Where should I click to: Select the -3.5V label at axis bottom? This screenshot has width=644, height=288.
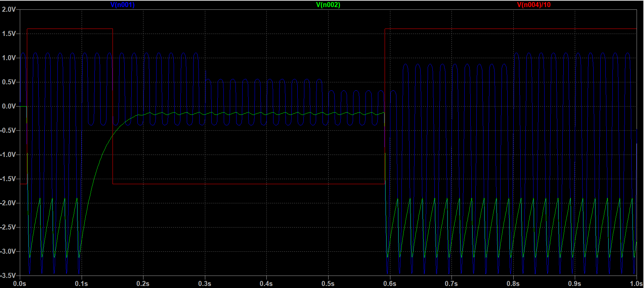[x=8, y=276]
